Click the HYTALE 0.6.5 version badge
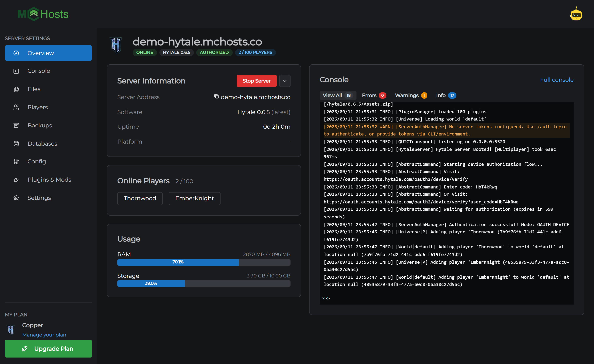This screenshot has width=594, height=364. (x=176, y=53)
